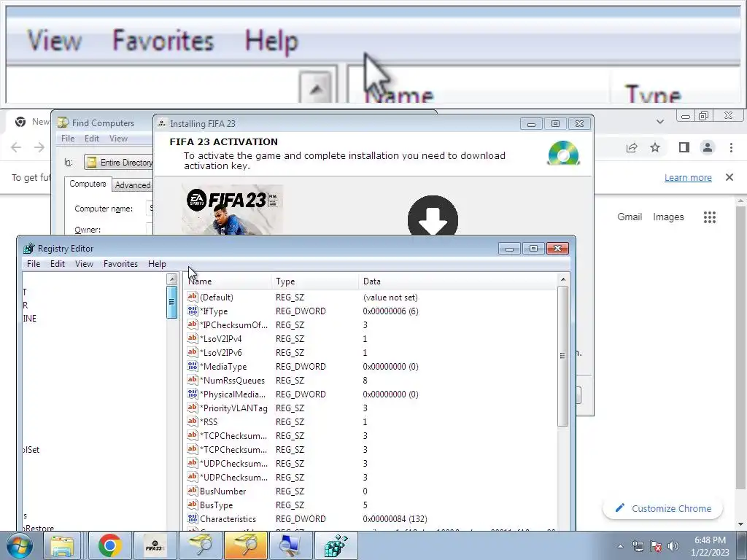Follow the 'Learn more' link in Chrome
Viewport: 747px width, 560px height.
click(x=688, y=178)
